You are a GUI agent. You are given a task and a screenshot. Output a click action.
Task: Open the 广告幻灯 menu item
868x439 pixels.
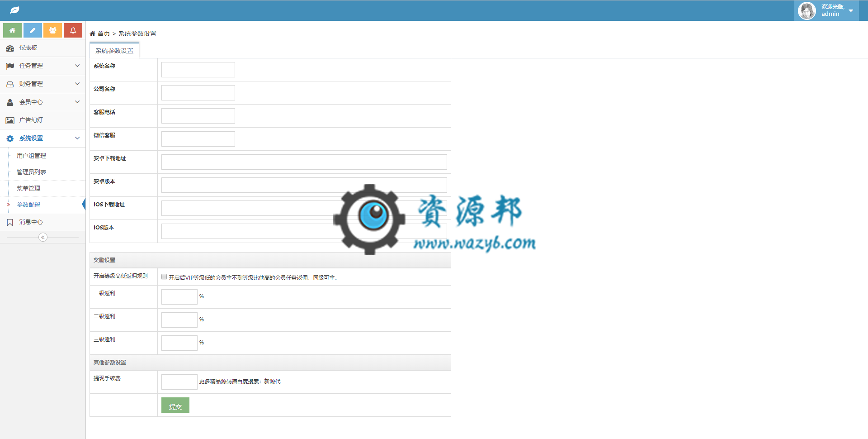42,120
